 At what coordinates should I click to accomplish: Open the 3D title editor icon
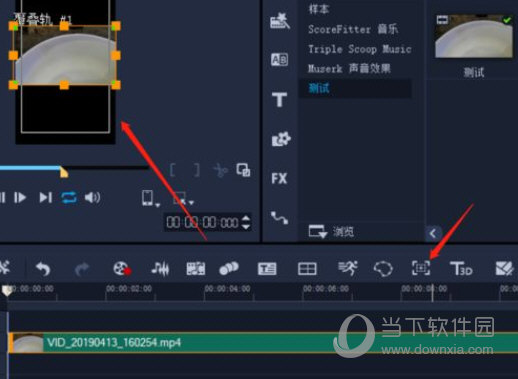461,268
